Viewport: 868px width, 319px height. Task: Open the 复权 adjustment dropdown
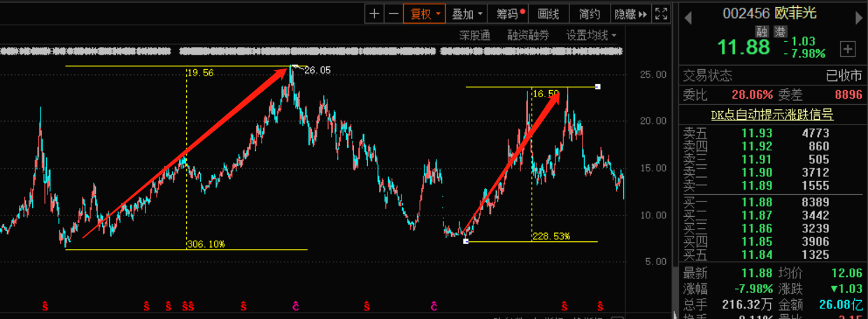425,13
